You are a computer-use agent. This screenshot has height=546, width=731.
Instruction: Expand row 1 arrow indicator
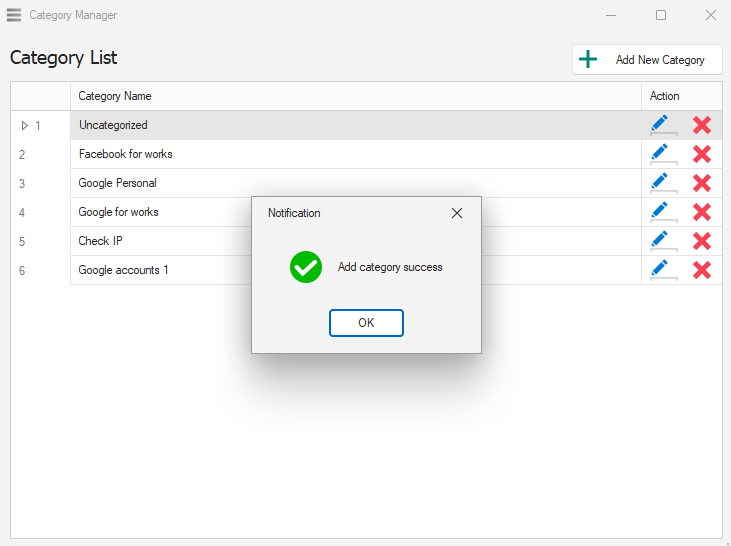[x=25, y=126]
